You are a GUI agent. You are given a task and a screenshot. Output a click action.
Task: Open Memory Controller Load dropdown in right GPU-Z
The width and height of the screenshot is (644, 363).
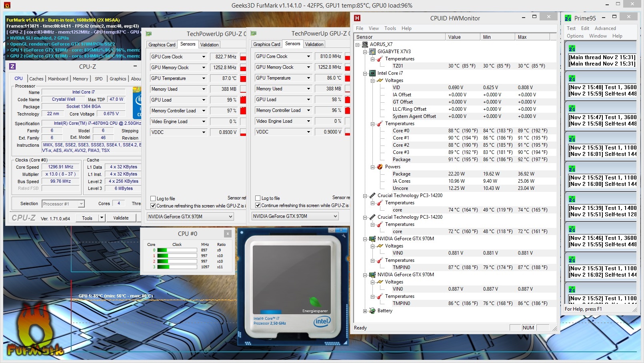coord(308,110)
